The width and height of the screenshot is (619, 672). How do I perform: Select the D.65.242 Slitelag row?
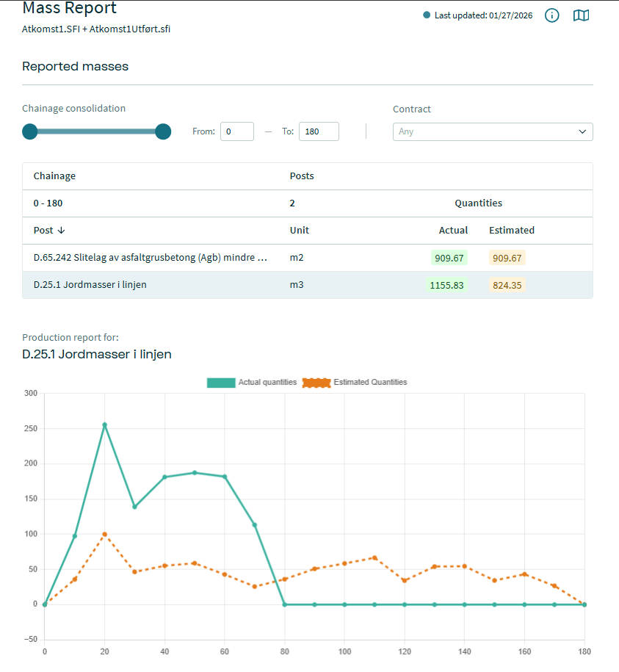[x=151, y=258]
